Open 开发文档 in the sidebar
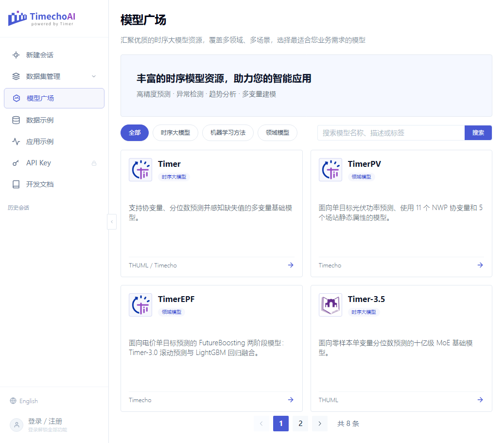The width and height of the screenshot is (504, 443). pyautogui.click(x=54, y=184)
